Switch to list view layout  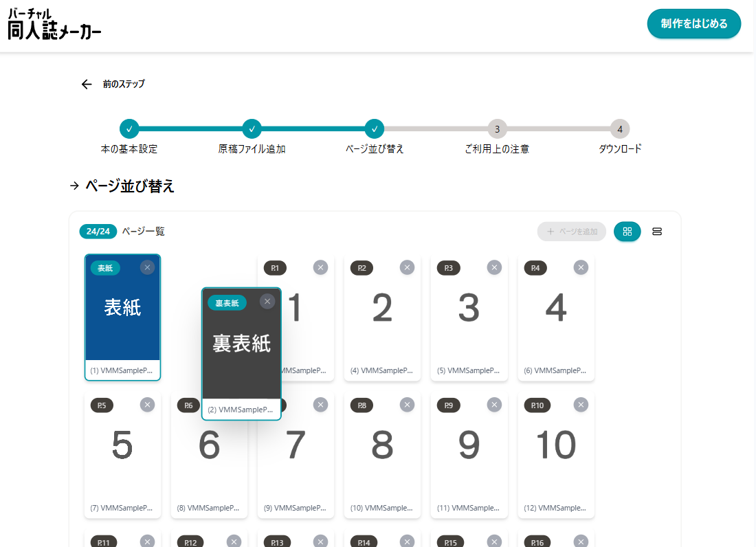656,232
